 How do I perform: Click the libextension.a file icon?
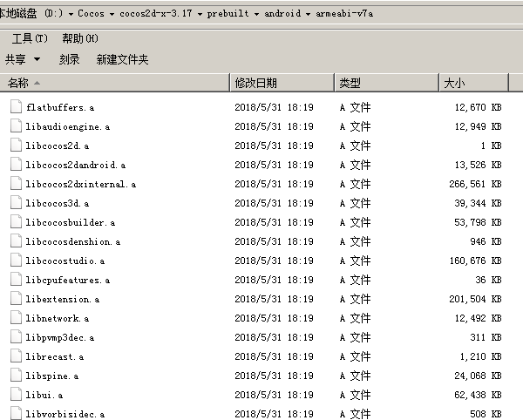pyautogui.click(x=16, y=299)
